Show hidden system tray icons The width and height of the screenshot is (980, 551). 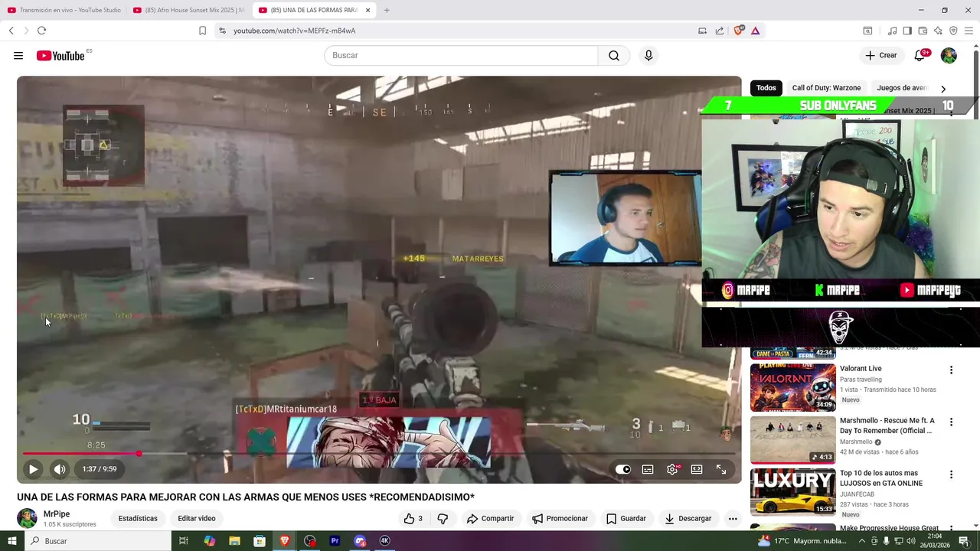pos(863,541)
